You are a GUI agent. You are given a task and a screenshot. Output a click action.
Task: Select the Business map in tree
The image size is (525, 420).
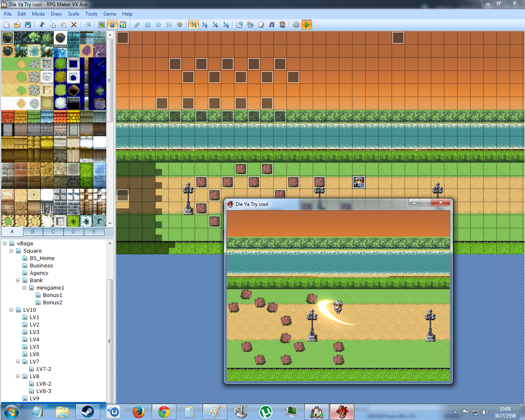[41, 265]
